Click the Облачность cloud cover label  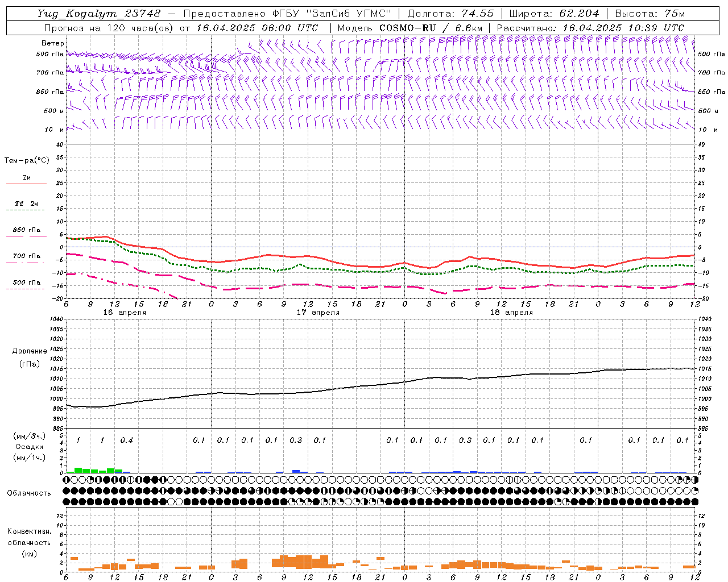pos(29,493)
